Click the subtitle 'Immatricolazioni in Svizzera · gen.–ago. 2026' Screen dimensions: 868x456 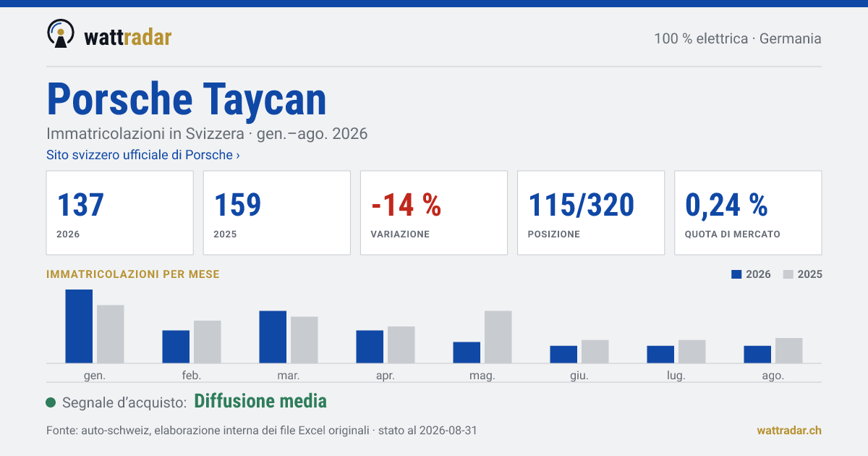tap(207, 134)
